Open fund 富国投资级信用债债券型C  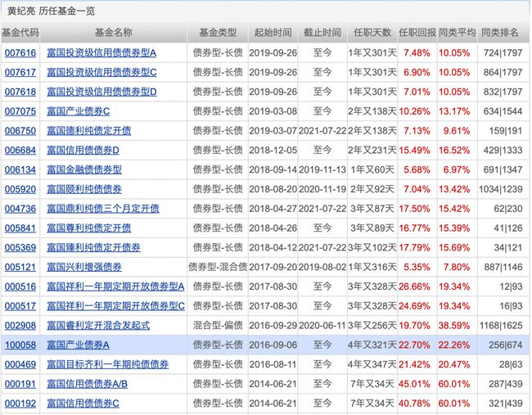pyautogui.click(x=101, y=72)
